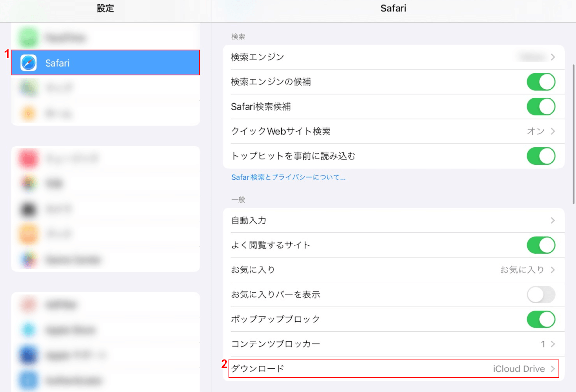This screenshot has width=576, height=392.
Task: Click the 一般 section header
Action: pos(238,199)
